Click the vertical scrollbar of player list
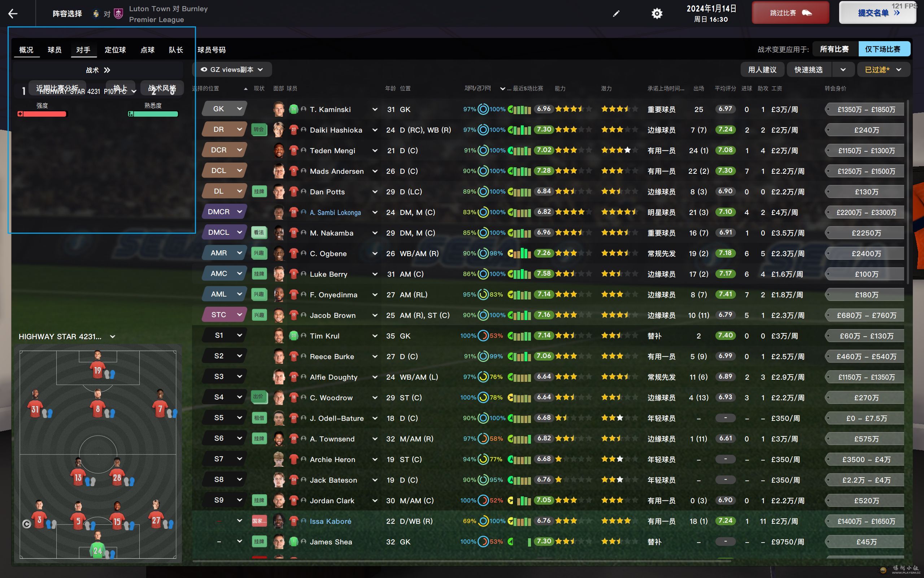This screenshot has height=578, width=924. point(908,191)
